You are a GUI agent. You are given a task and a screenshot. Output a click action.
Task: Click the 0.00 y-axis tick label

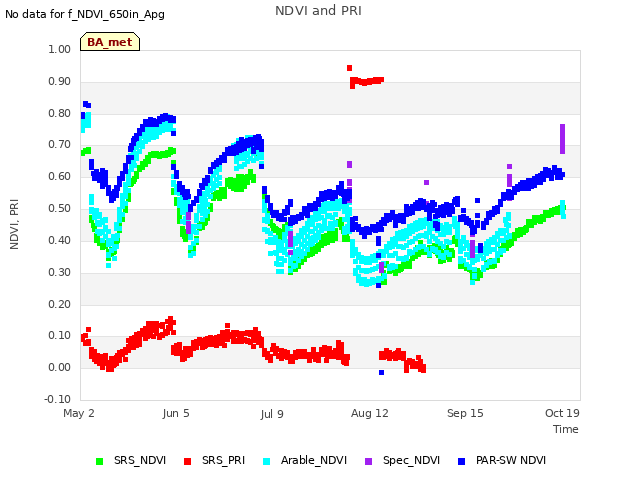[x=60, y=367]
